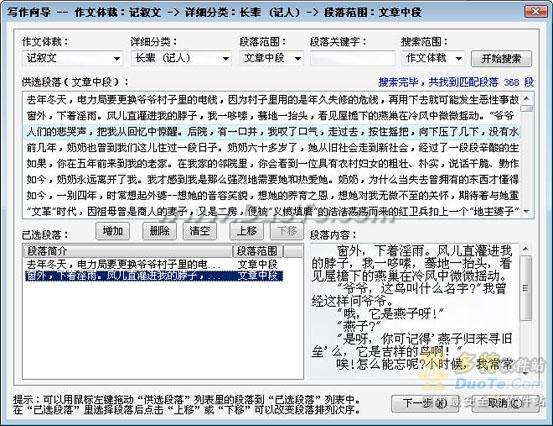Select candidate paragraph starting “文革”时代
The height and width of the screenshot is (426, 553).
[x=273, y=211]
